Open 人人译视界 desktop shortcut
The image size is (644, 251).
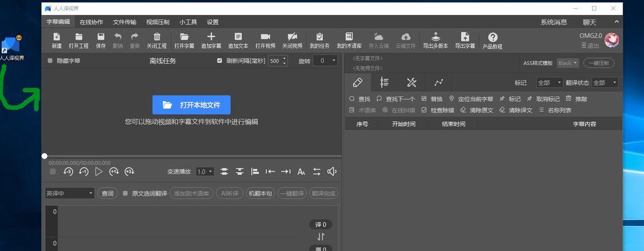click(11, 48)
